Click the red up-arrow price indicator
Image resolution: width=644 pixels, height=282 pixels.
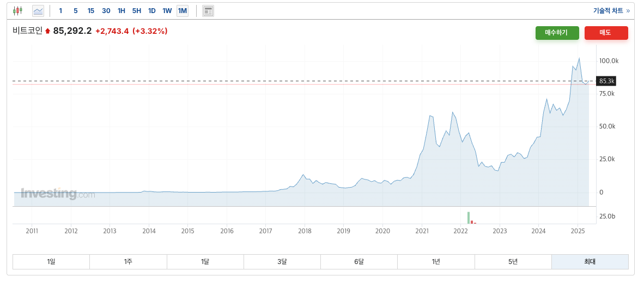[47, 31]
